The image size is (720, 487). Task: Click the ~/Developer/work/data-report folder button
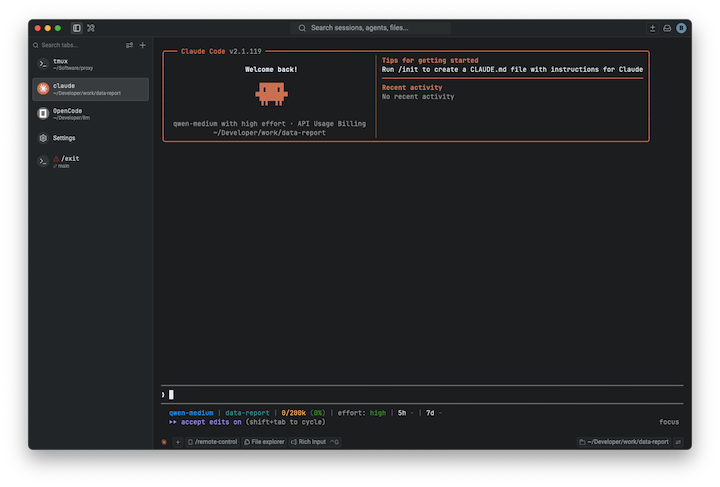[x=624, y=442]
